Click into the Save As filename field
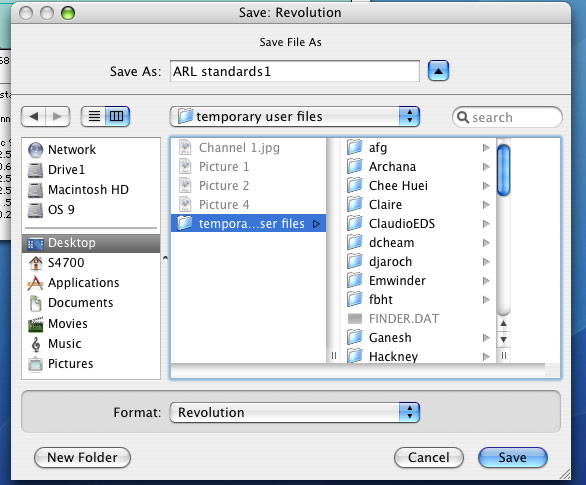586x485 pixels. 294,71
